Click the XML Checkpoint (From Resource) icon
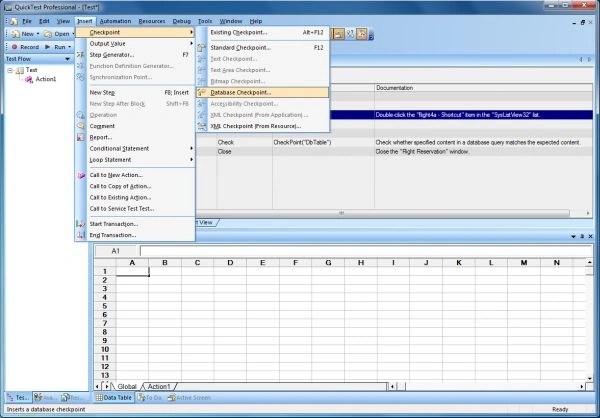Screen dimensions: 600x418 coord(202,126)
